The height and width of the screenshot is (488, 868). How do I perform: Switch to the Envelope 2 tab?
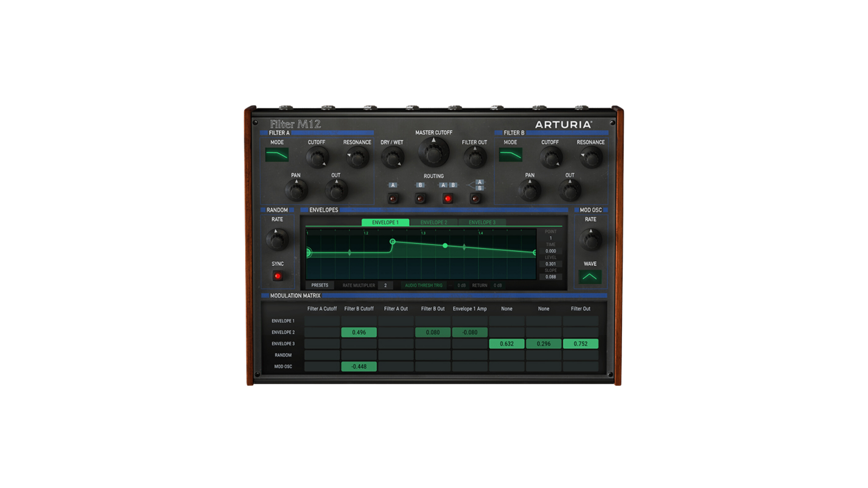(x=434, y=222)
